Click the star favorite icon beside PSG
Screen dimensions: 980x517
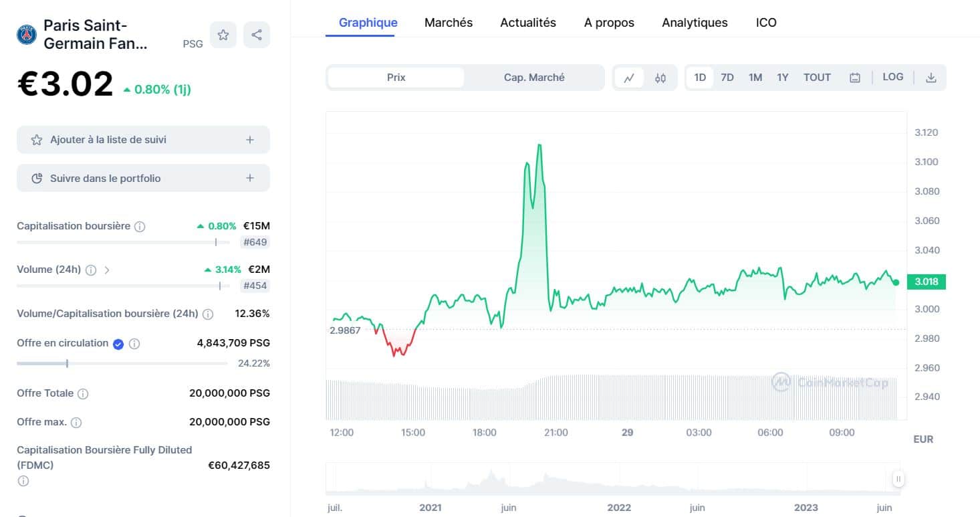point(223,35)
